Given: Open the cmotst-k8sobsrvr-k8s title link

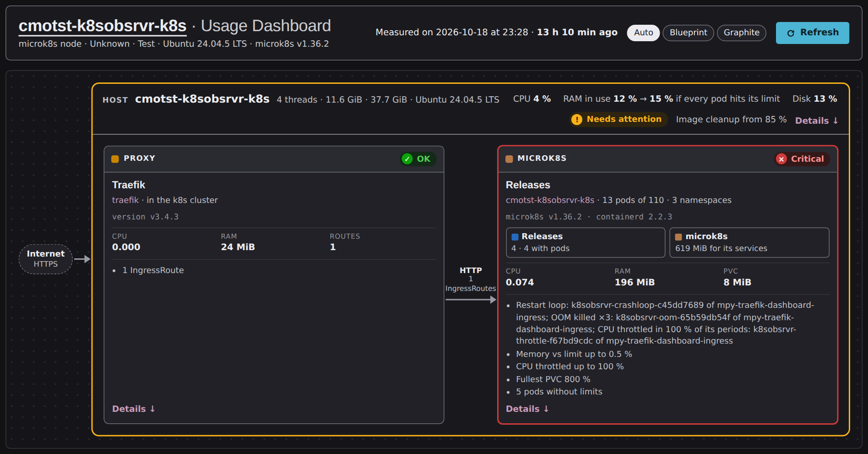Looking at the screenshot, I should pos(103,26).
